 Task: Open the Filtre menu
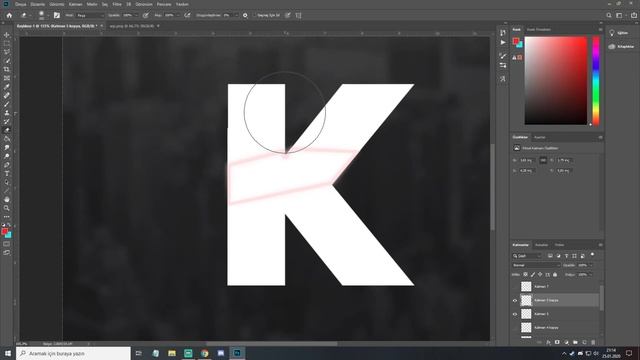(117, 4)
